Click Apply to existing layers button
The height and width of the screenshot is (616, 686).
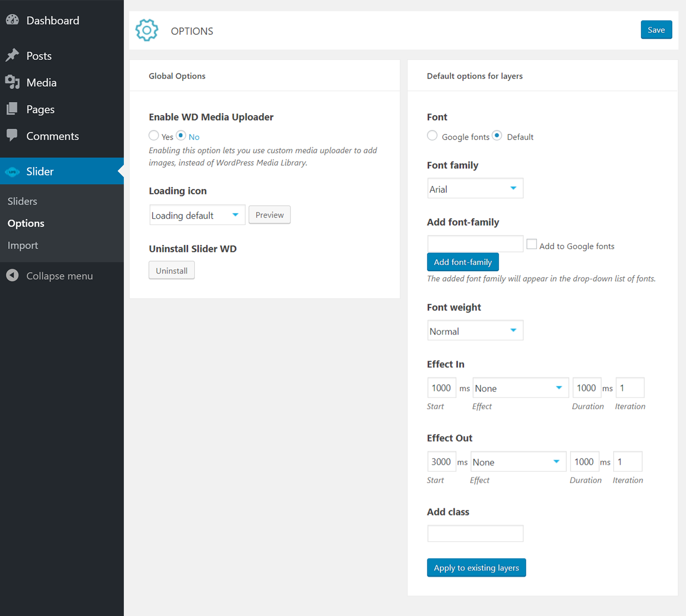[476, 568]
